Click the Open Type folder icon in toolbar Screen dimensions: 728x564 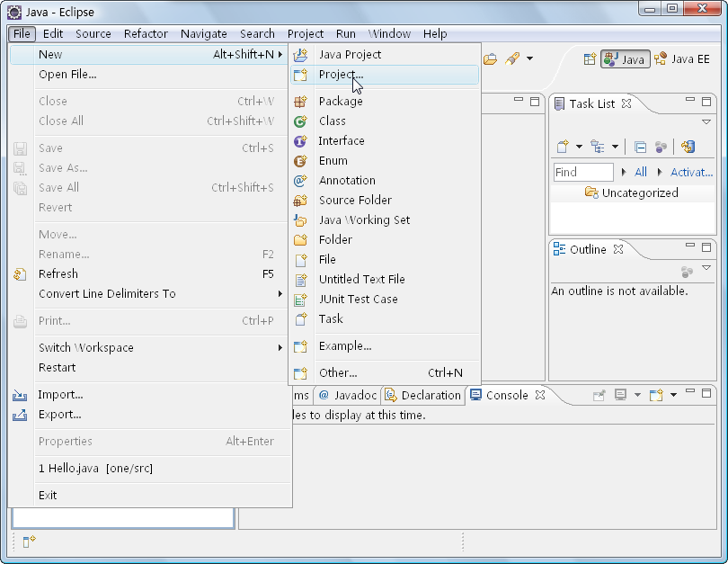point(490,58)
